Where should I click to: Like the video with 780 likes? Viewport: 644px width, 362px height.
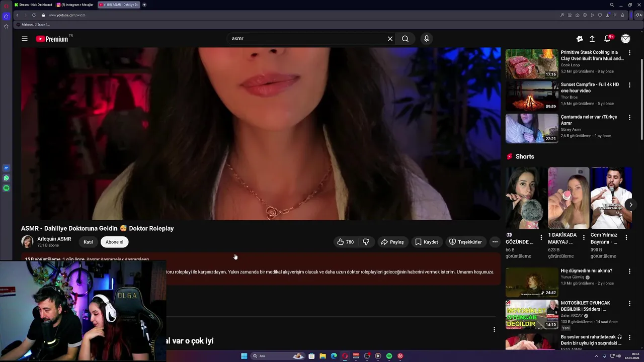click(345, 242)
